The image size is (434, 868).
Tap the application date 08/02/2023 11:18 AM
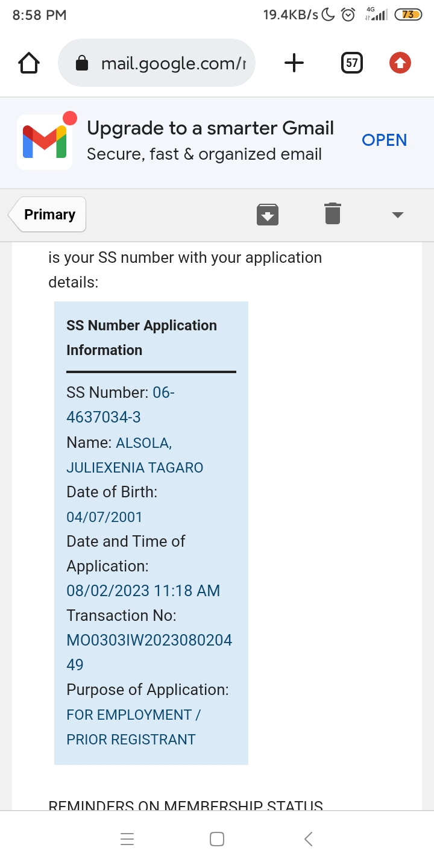(143, 591)
